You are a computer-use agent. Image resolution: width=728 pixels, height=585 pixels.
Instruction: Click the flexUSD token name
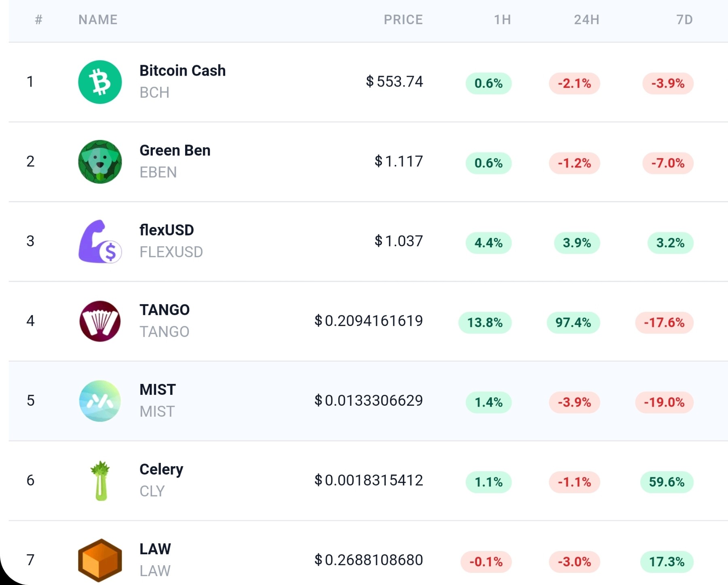point(167,230)
